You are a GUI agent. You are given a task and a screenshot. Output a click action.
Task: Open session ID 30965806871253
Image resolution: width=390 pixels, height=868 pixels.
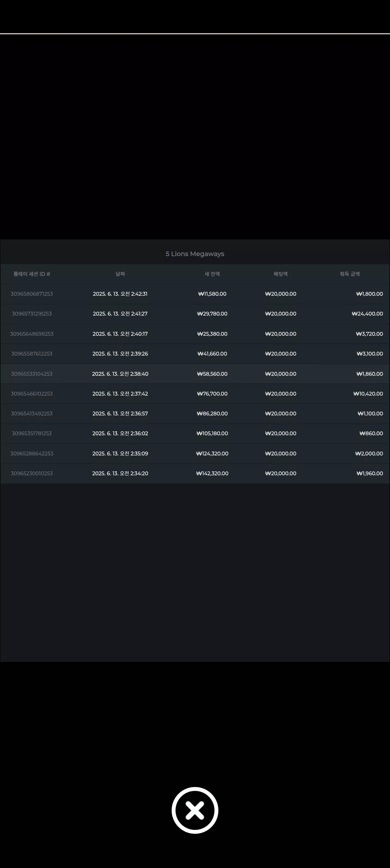[32, 294]
